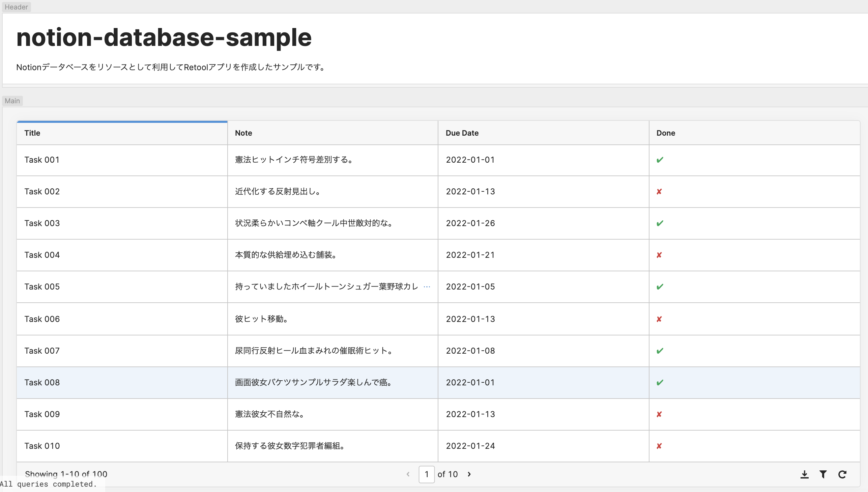Screen dimensions: 868x492
Task: Click the red cross for Task 004
Action: 659,255
